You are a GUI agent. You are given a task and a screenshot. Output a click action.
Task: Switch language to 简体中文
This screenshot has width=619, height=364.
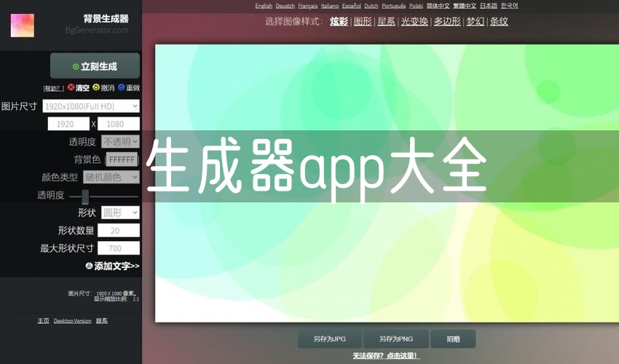[x=438, y=6]
